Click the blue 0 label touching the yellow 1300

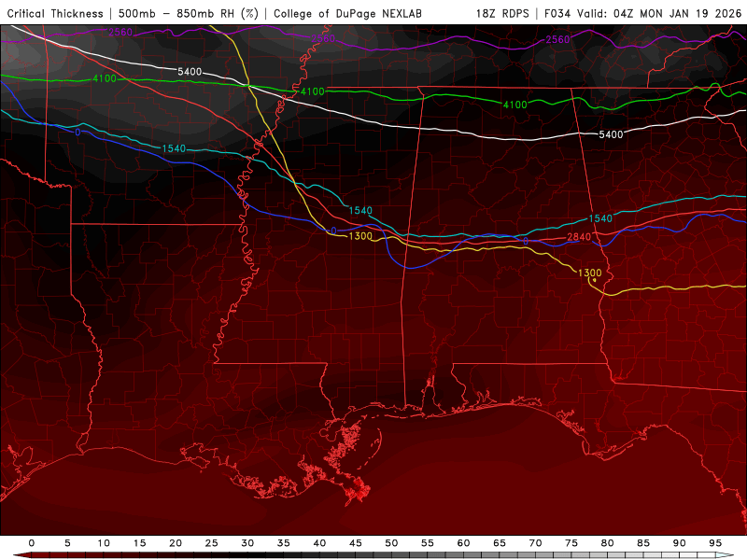pyautogui.click(x=334, y=231)
